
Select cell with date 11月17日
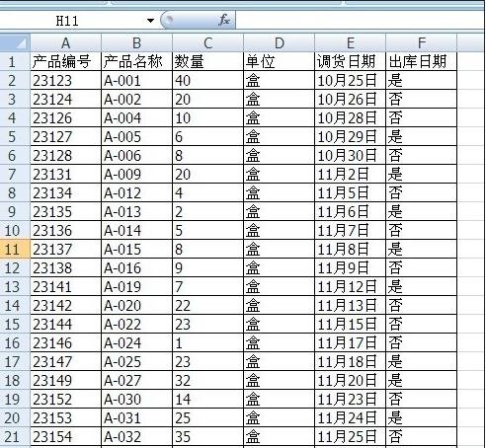pos(351,342)
